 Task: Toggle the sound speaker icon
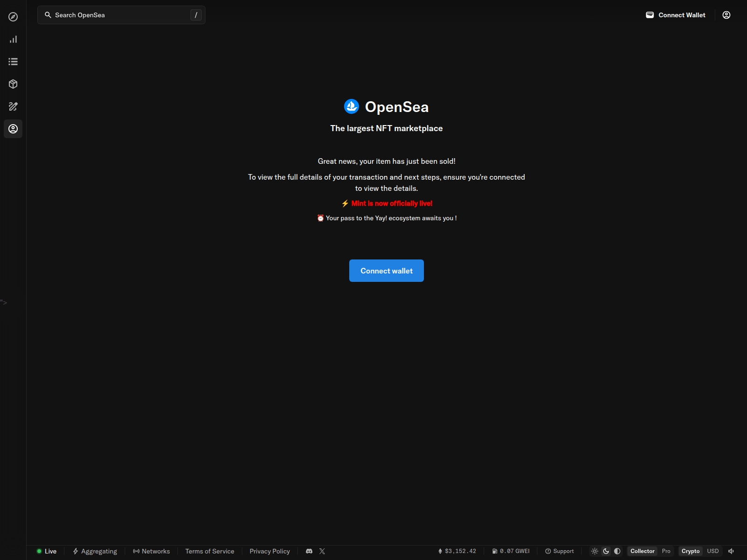click(x=731, y=551)
